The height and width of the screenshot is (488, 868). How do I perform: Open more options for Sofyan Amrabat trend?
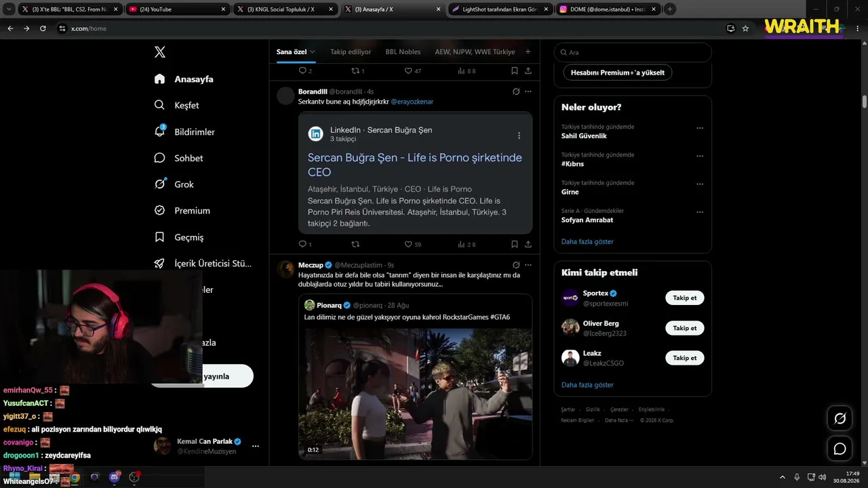(x=700, y=212)
